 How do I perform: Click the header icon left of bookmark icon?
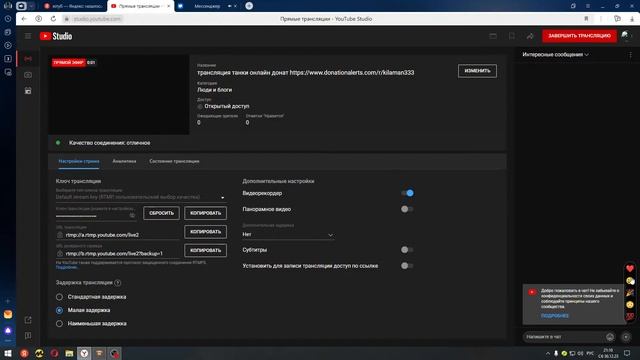click(x=493, y=36)
